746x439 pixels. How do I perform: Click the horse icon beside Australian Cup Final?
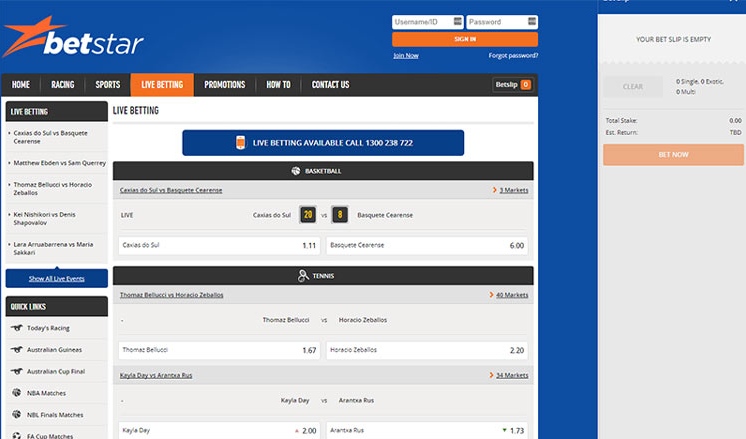point(17,371)
